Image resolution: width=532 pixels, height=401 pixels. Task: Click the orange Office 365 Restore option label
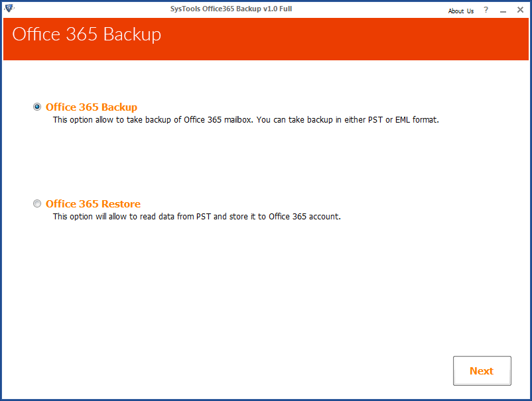pyautogui.click(x=94, y=203)
